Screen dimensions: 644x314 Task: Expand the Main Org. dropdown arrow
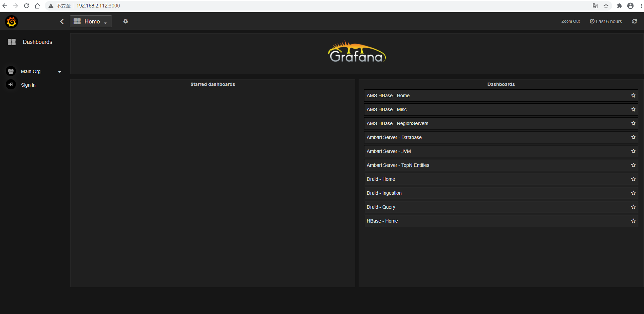click(60, 72)
